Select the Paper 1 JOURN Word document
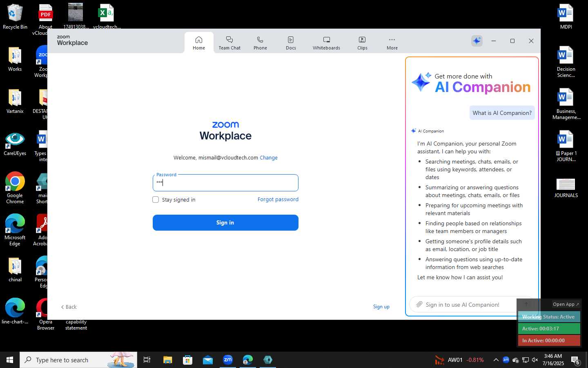This screenshot has height=368, width=588. point(566,146)
